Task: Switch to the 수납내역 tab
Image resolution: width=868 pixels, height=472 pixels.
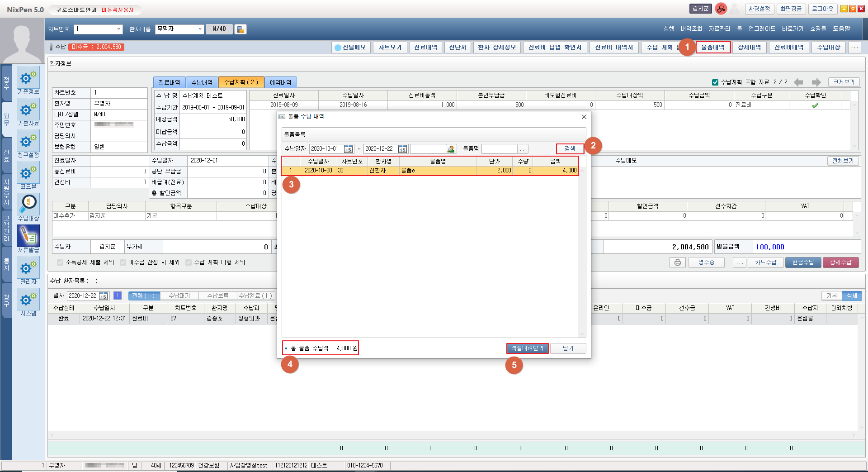Action: [x=202, y=82]
